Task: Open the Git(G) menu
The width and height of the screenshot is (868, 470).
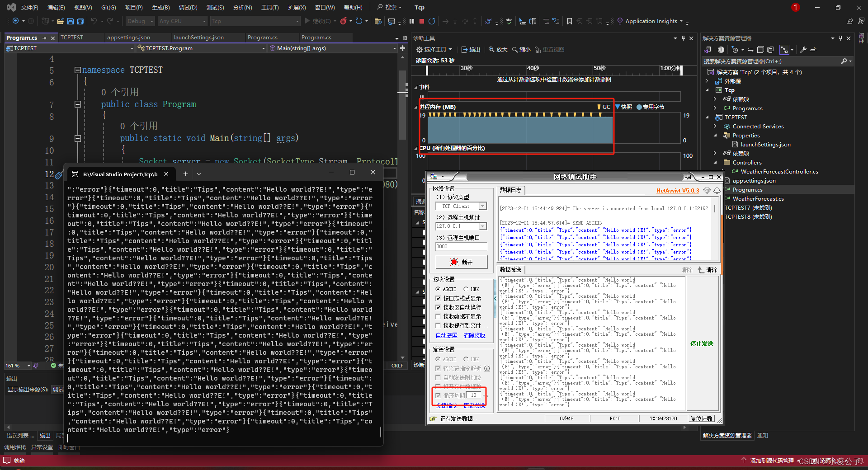Action: pos(108,7)
